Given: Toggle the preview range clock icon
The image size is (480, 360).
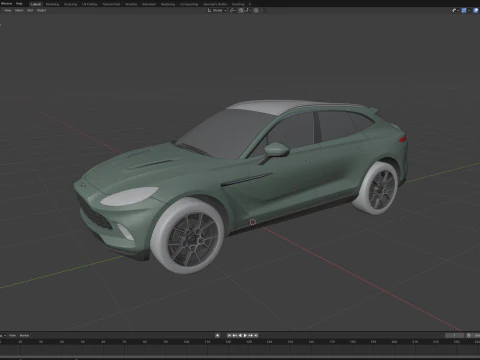Looking at the screenshot, I should 469,335.
